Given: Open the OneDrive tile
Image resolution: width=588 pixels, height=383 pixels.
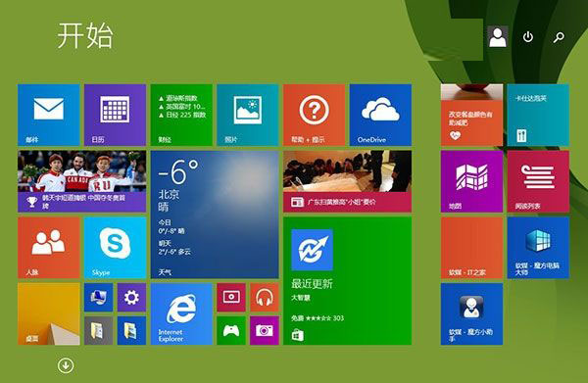Looking at the screenshot, I should tap(380, 115).
